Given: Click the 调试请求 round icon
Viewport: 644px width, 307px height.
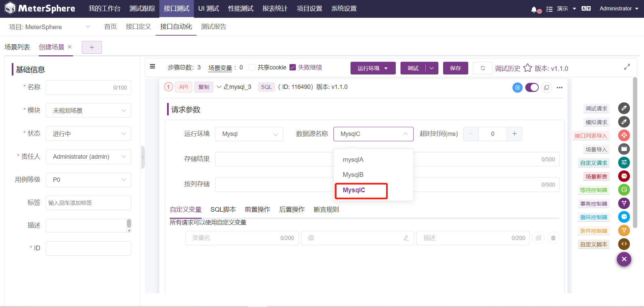Looking at the screenshot, I should [624, 108].
